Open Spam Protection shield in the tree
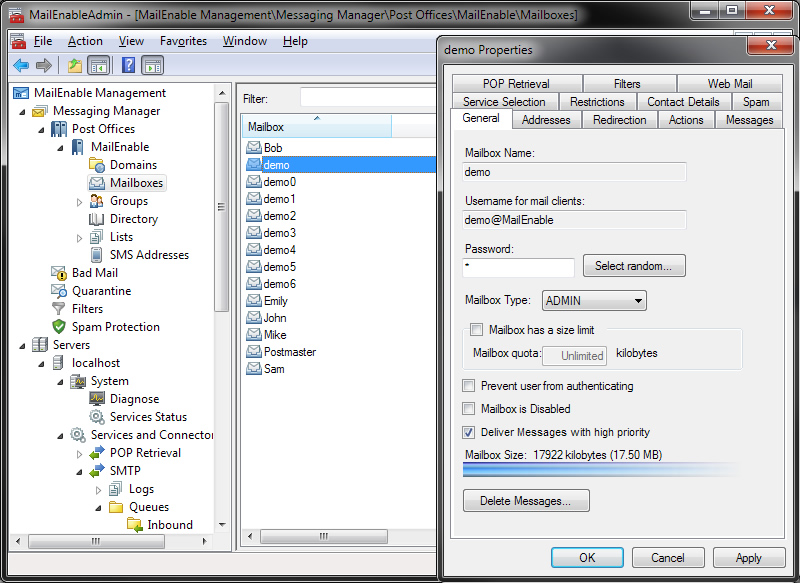The height and width of the screenshot is (583, 800). point(59,327)
